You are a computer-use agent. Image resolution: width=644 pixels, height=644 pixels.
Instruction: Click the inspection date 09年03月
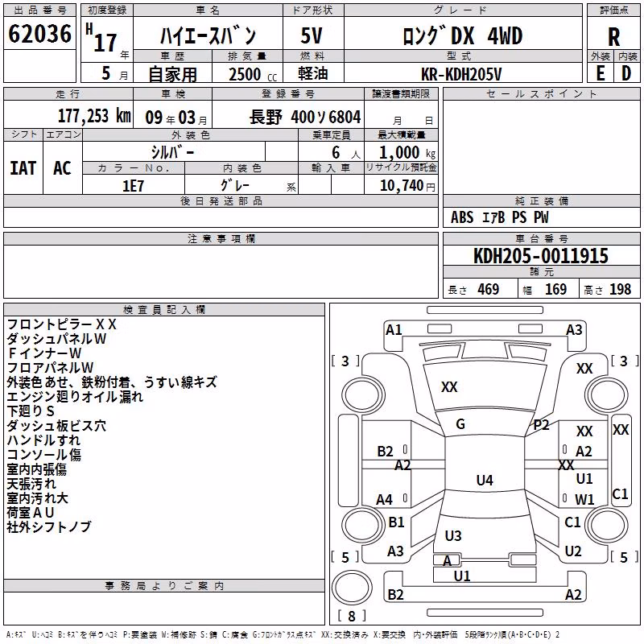(x=176, y=118)
